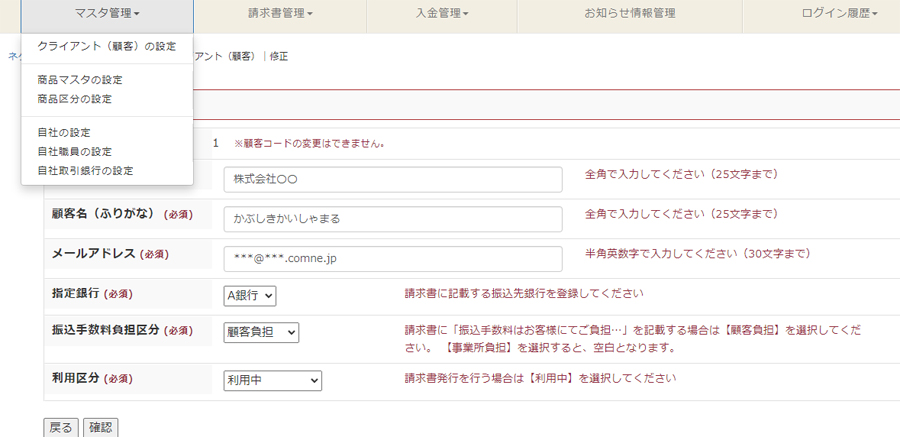This screenshot has height=437, width=900.
Task: Open the 請求書管理 menu
Action: 280,14
